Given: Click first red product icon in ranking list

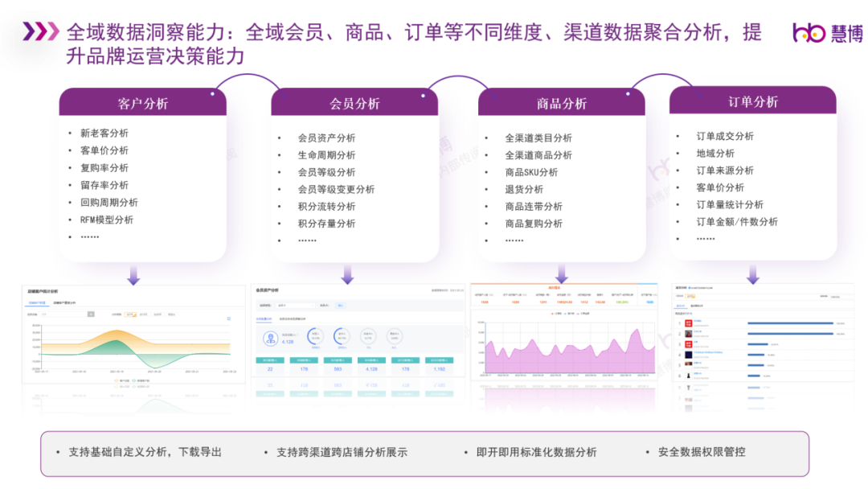Looking at the screenshot, I should click(x=687, y=324).
